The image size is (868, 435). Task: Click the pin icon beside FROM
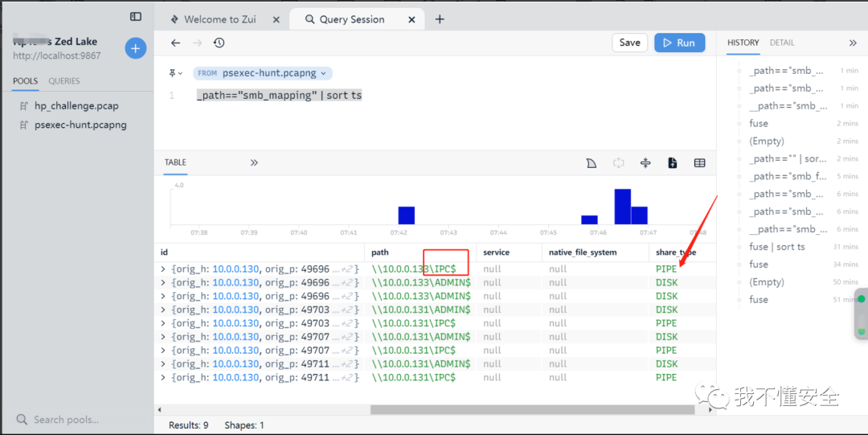[175, 73]
